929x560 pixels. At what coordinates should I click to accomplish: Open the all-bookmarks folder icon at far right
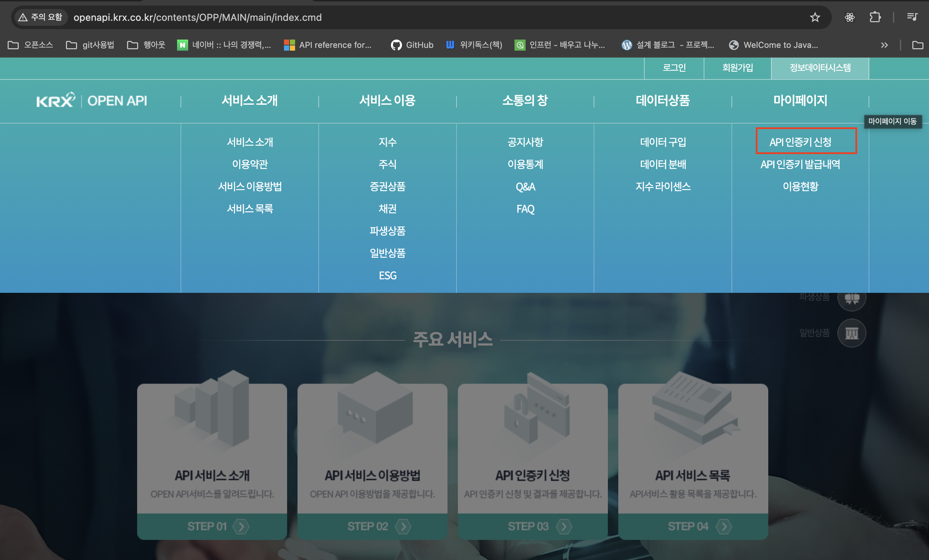[x=917, y=45]
